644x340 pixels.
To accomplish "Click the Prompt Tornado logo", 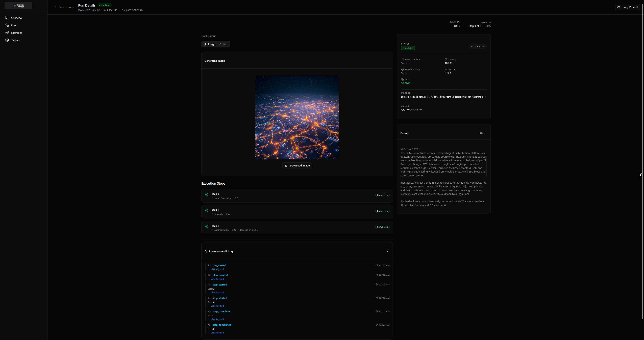I will coord(18,5).
